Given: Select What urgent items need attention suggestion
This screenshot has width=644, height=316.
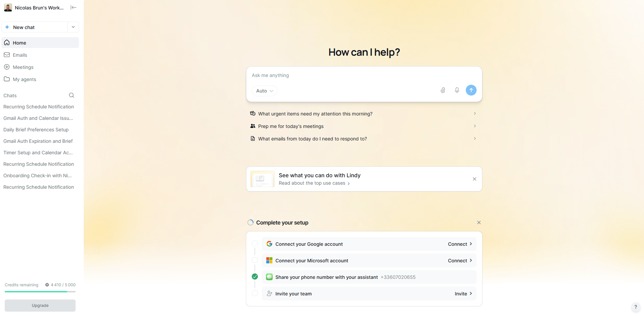Looking at the screenshot, I should pyautogui.click(x=364, y=114).
